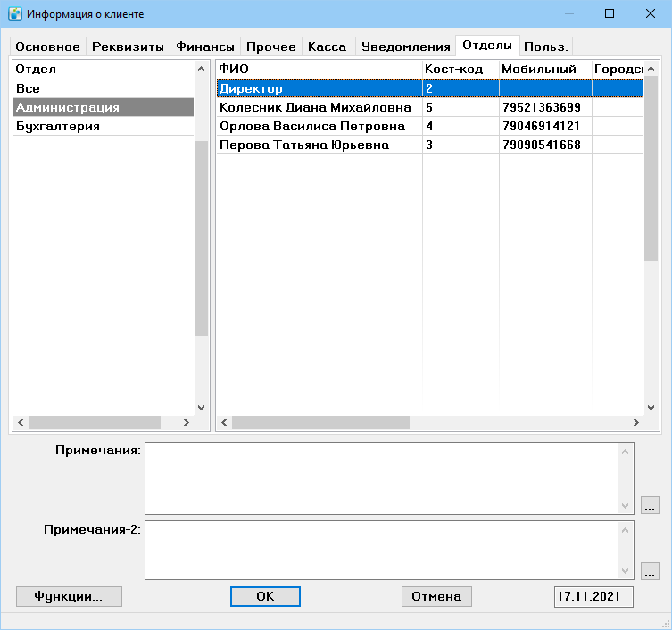
Task: Click Примечания-2 field scroll up arrow
Action: (626, 530)
